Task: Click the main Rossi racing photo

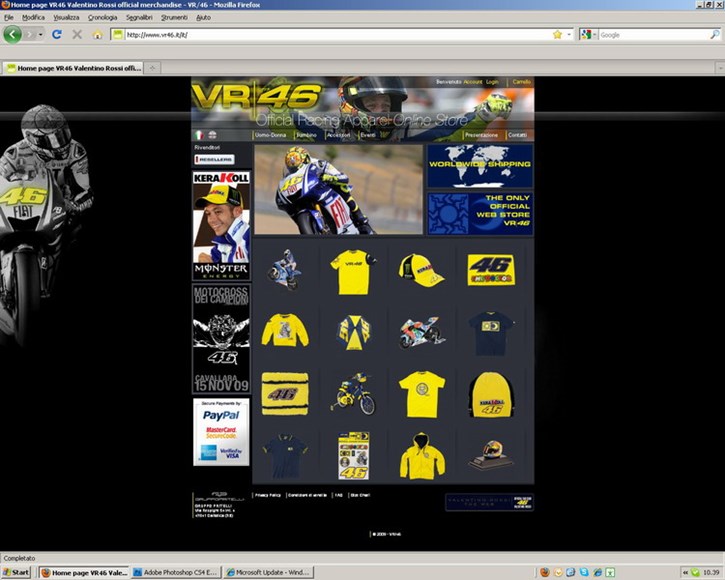Action: coord(338,190)
